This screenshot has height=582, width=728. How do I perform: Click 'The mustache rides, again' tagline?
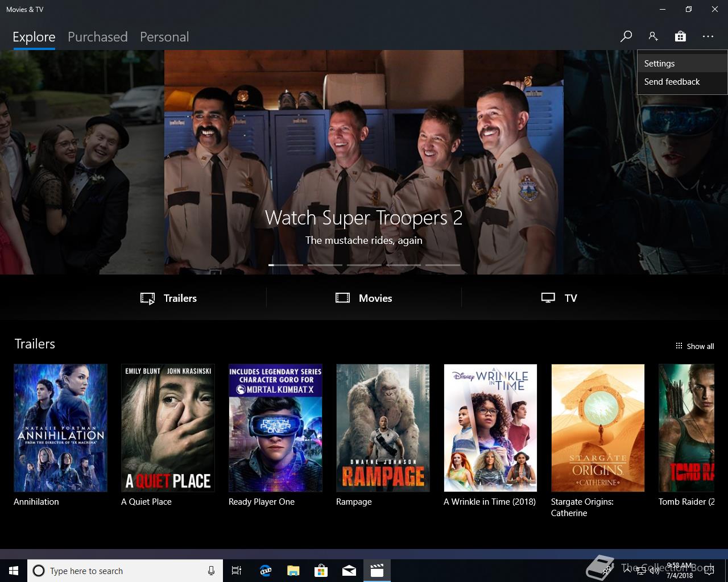pos(364,240)
